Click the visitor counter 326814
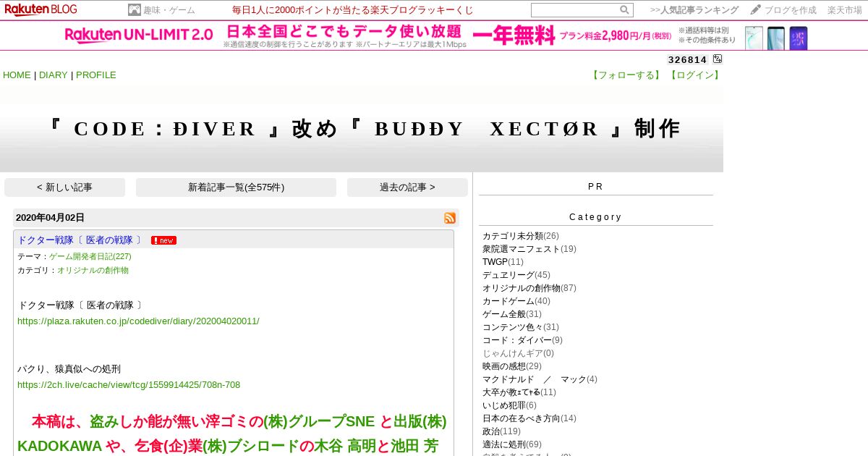Screen dimensions: 868x456 [x=687, y=60]
